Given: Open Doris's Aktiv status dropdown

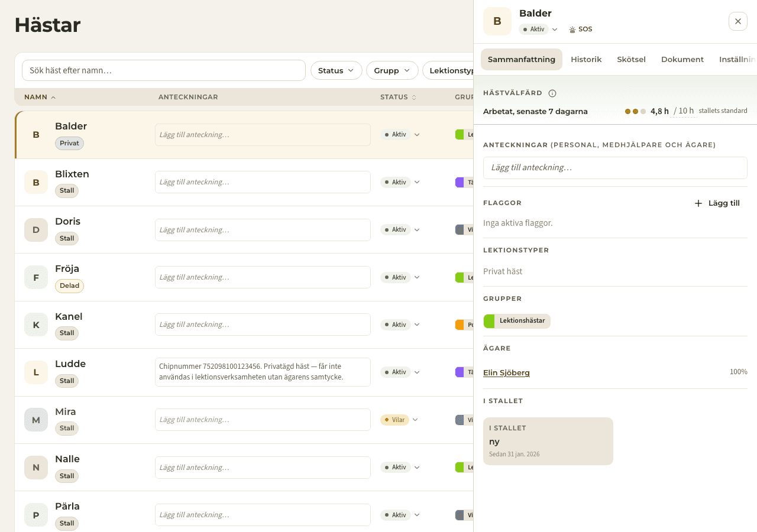Looking at the screenshot, I should 400,230.
